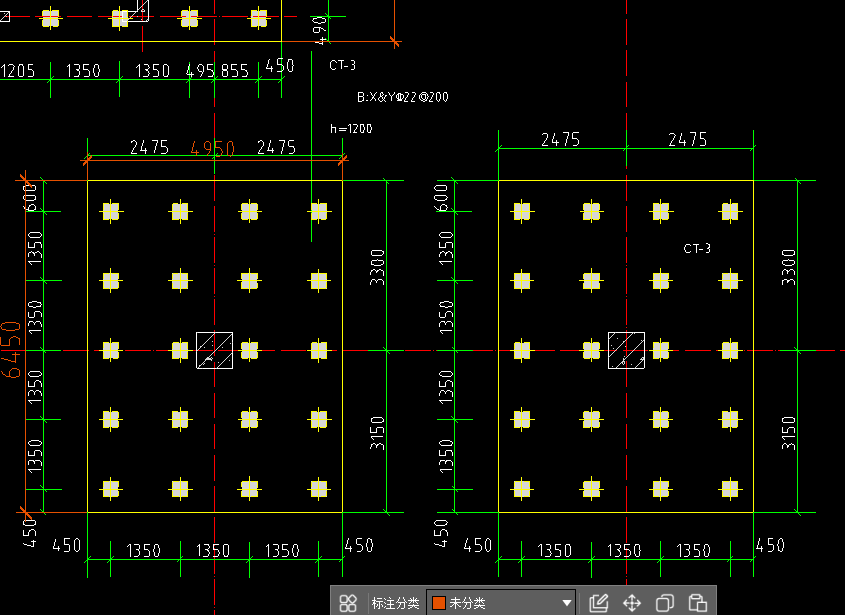Click the h=1200 thickness note
This screenshot has width=845, height=615.
(351, 128)
